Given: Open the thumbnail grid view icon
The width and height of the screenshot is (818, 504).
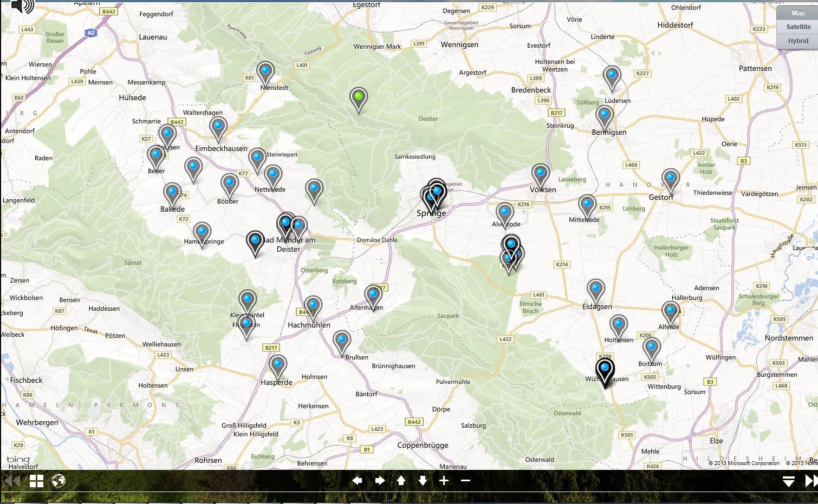Looking at the screenshot, I should (36, 481).
